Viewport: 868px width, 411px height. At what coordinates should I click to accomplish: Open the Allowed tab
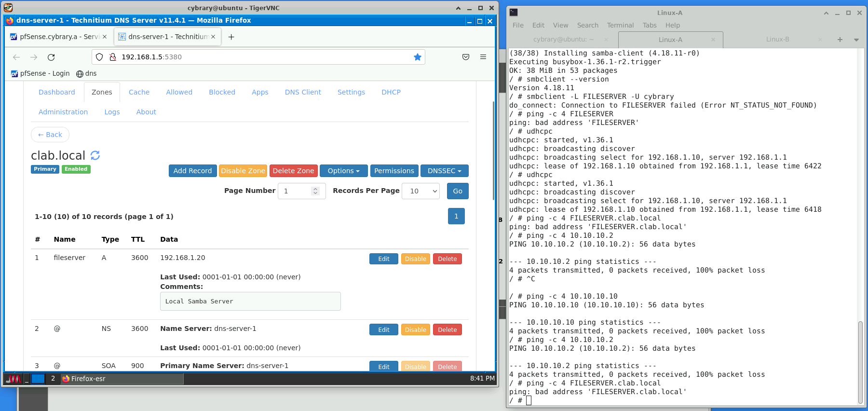(179, 92)
